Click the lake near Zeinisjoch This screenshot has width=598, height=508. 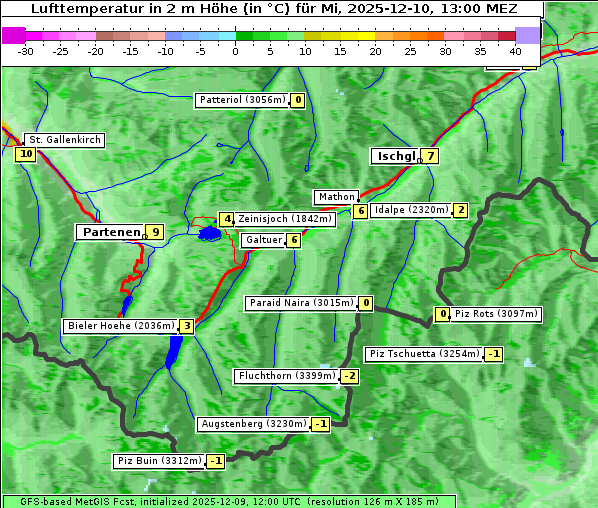point(209,233)
